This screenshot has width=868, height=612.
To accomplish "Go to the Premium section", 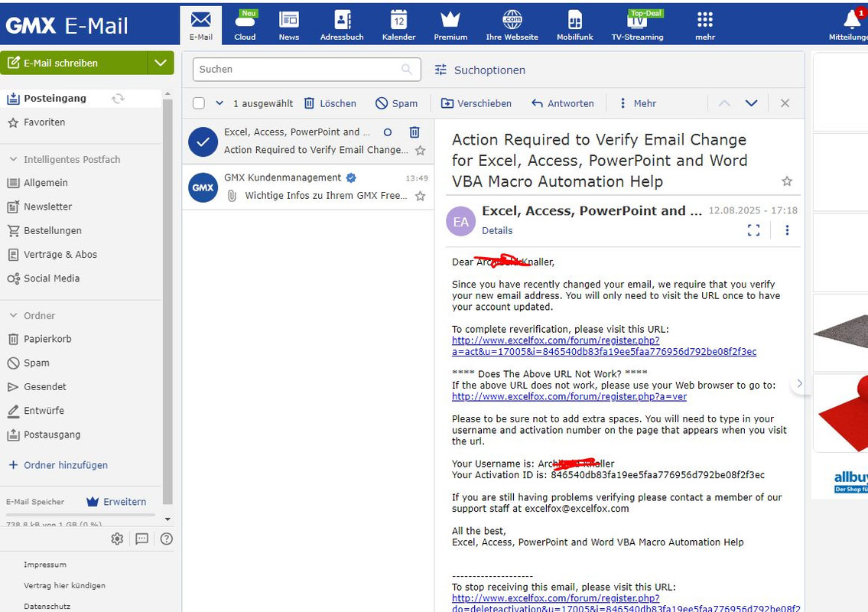I will pos(450,25).
